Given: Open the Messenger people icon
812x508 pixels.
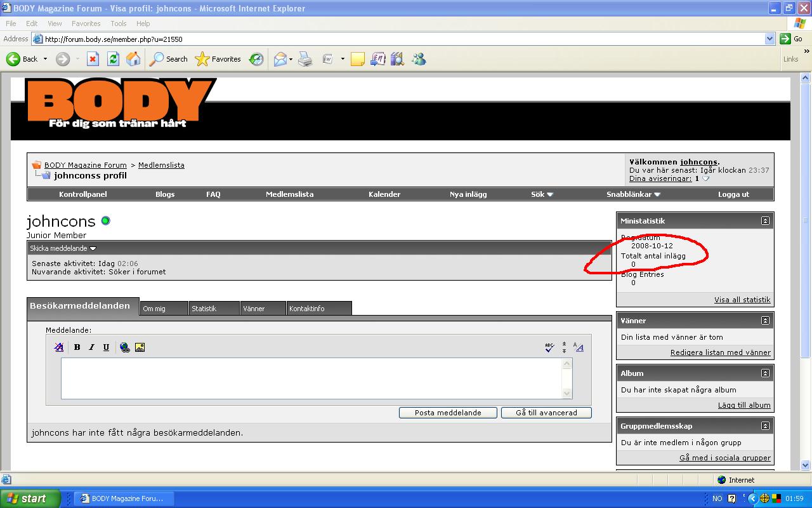Looking at the screenshot, I should point(419,59).
